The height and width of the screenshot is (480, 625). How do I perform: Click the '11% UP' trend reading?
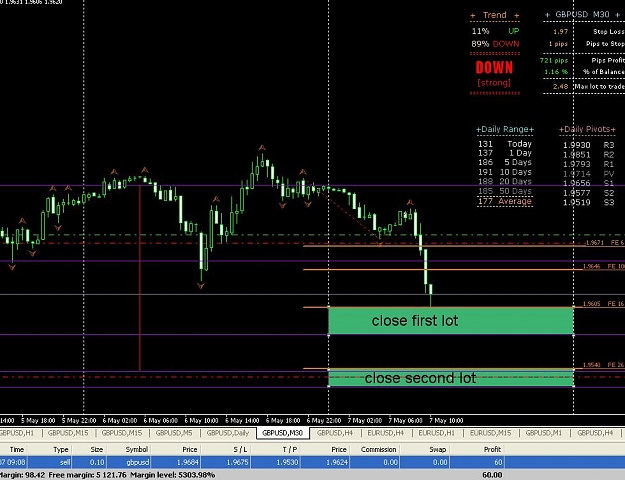click(x=495, y=31)
